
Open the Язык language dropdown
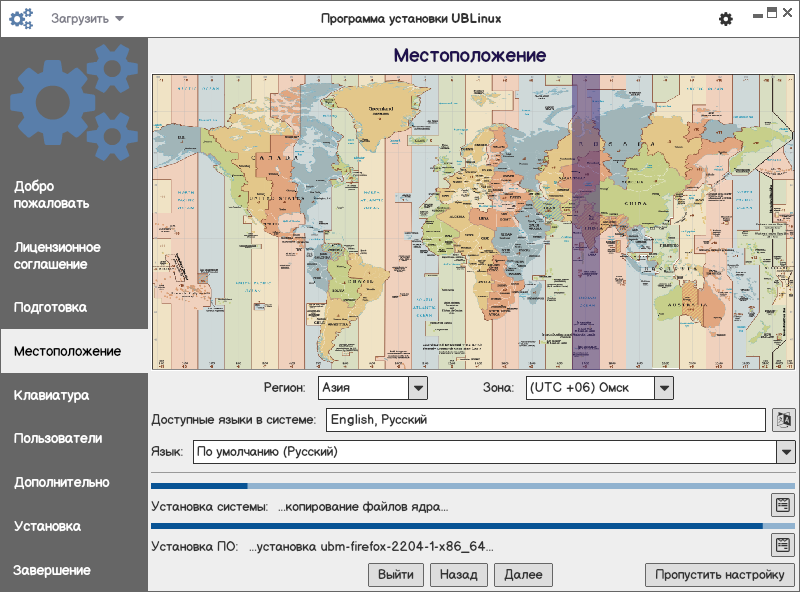click(785, 452)
